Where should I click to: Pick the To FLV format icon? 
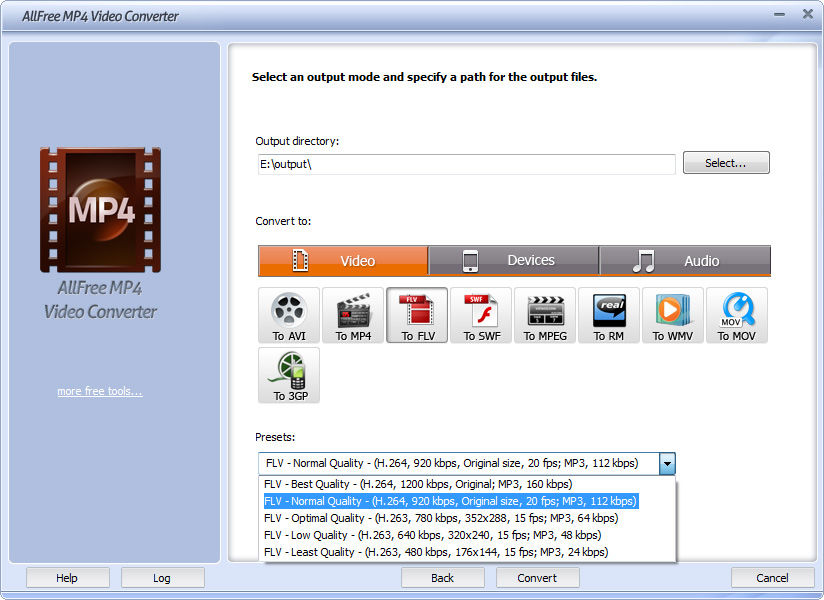(417, 315)
